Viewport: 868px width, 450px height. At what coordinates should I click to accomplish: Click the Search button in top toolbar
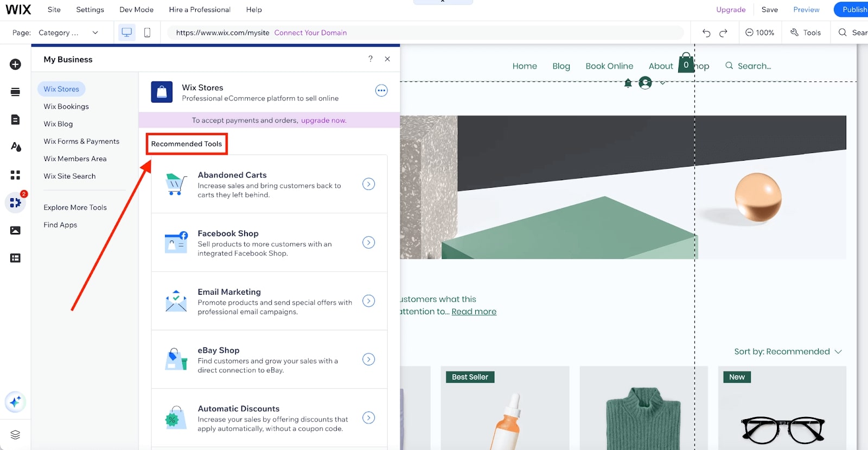[853, 33]
